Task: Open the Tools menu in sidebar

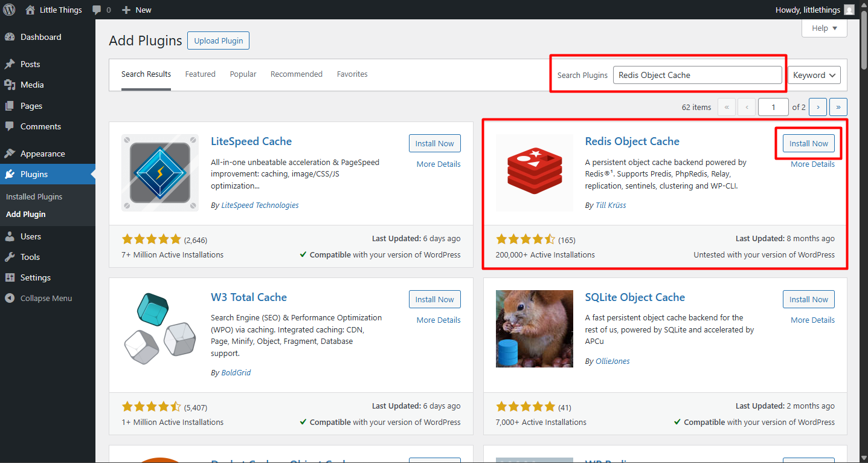Action: point(30,257)
